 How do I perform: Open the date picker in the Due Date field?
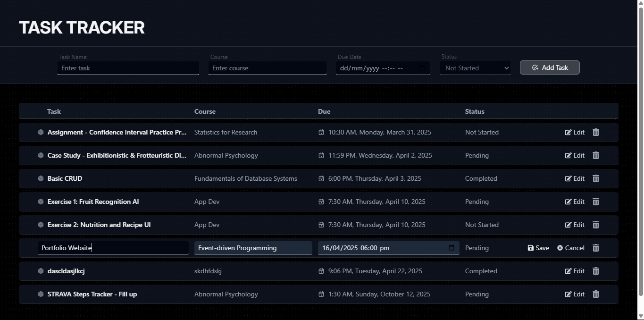[x=423, y=68]
